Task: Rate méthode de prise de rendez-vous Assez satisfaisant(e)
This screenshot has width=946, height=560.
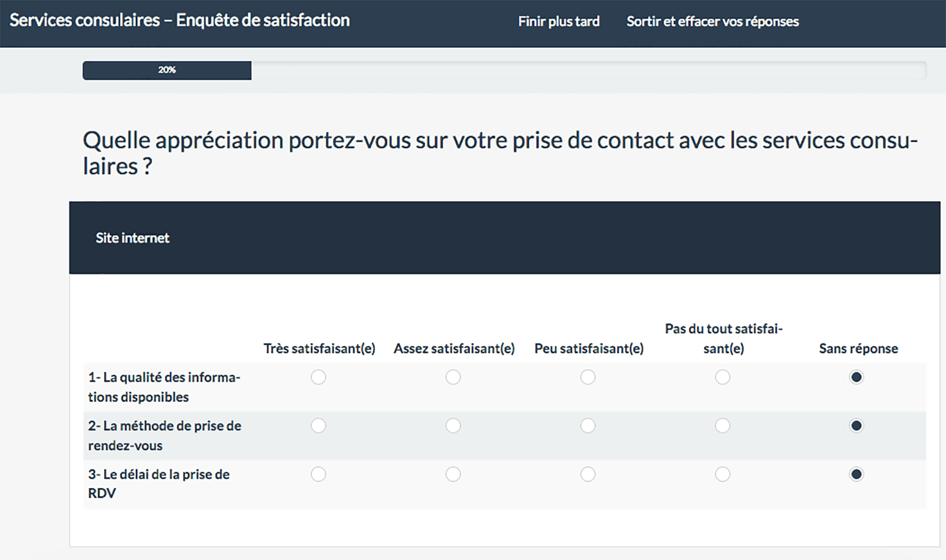Action: tap(453, 426)
